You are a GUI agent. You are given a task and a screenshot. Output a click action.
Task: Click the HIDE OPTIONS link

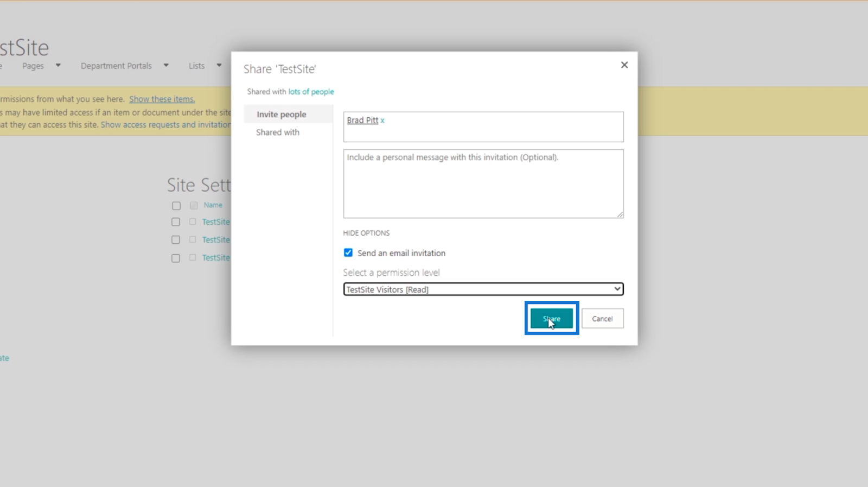coord(366,233)
